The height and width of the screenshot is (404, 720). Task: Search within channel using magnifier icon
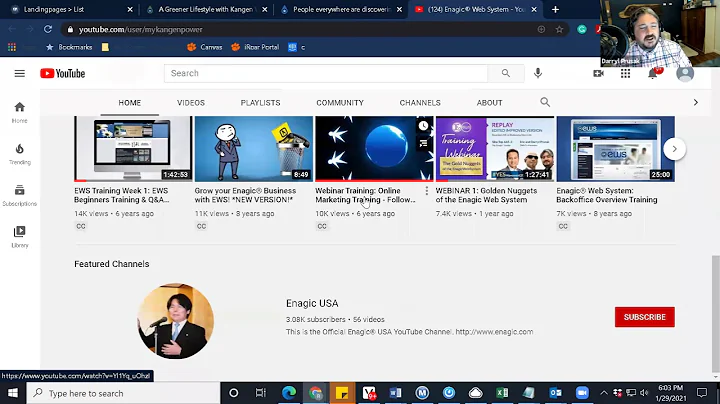coord(545,102)
